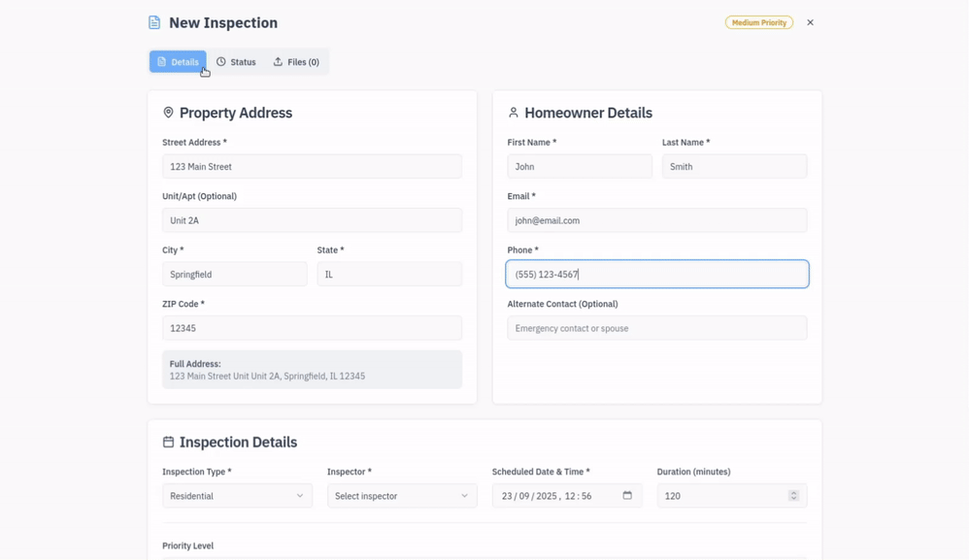This screenshot has width=969, height=560.
Task: Click the Inspection Details calendar icon
Action: coord(168,442)
